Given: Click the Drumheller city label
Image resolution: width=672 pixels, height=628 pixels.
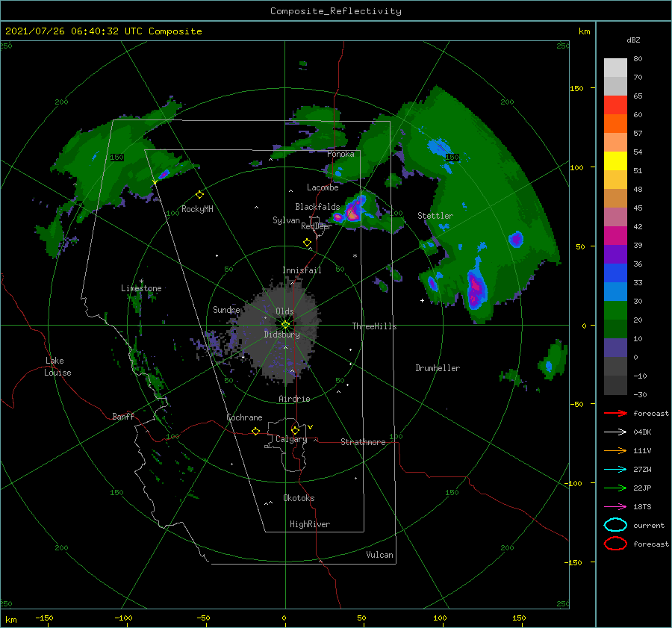Looking at the screenshot, I should 438,368.
